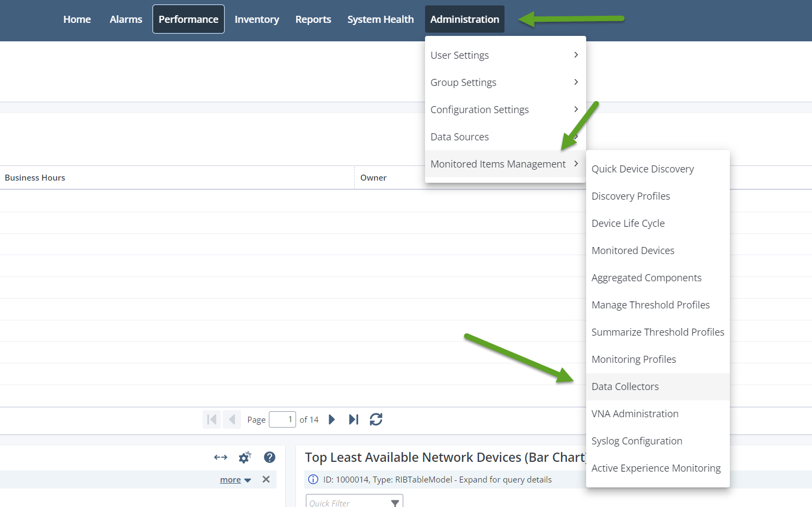Click the previous page arrow icon

tap(232, 419)
